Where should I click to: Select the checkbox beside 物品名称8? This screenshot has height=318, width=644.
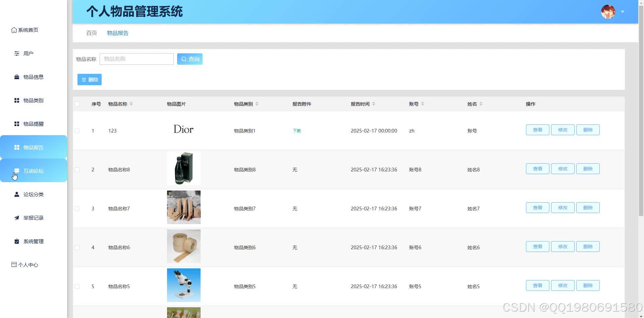click(77, 170)
